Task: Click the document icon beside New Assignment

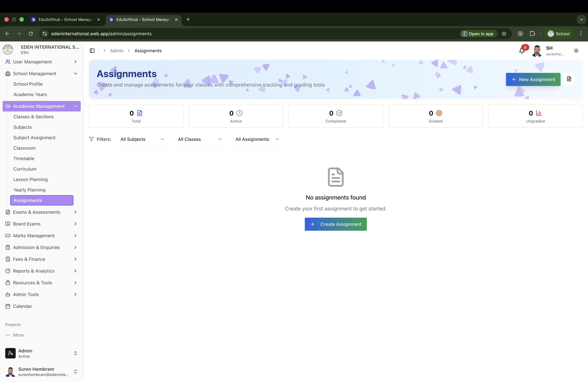Action: [x=569, y=79]
